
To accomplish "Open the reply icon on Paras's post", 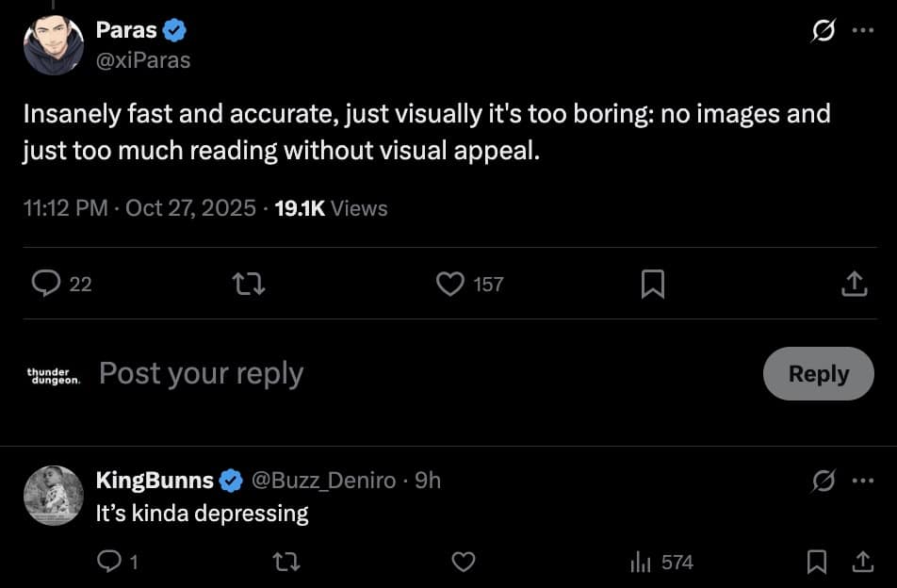I will coord(46,284).
